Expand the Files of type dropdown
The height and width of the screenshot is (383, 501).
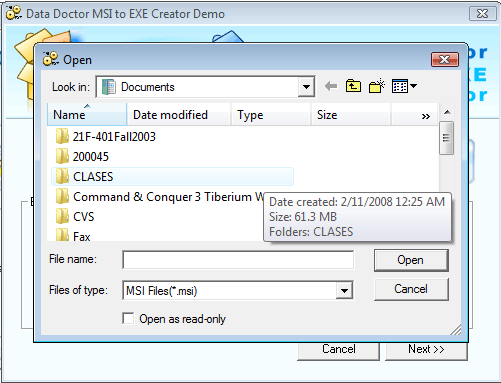click(344, 291)
